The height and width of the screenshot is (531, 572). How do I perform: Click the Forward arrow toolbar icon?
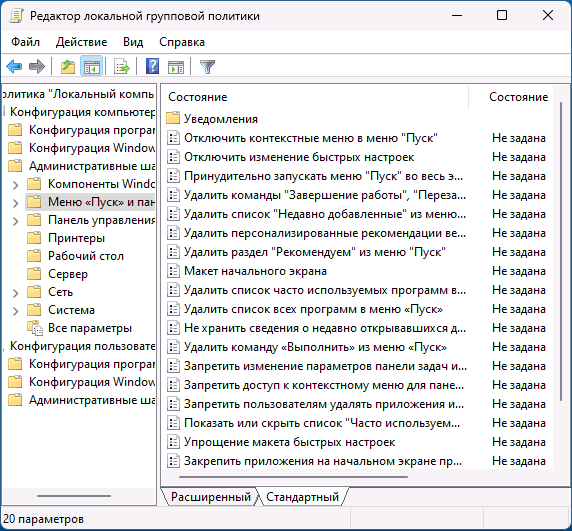tap(37, 67)
